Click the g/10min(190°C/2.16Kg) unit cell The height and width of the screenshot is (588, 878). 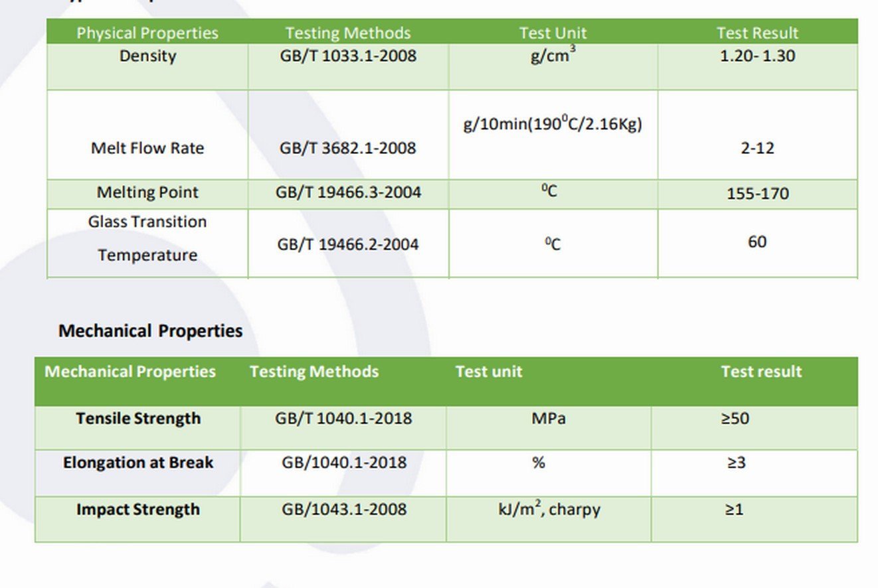[553, 124]
